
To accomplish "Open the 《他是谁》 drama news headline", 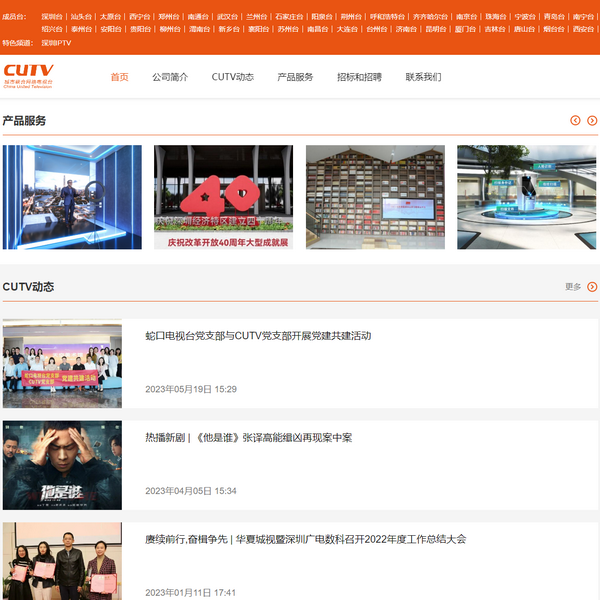I will 248,438.
